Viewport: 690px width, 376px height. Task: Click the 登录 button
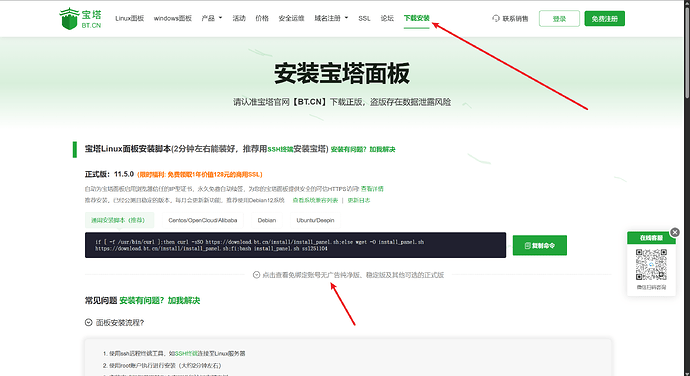coord(559,18)
